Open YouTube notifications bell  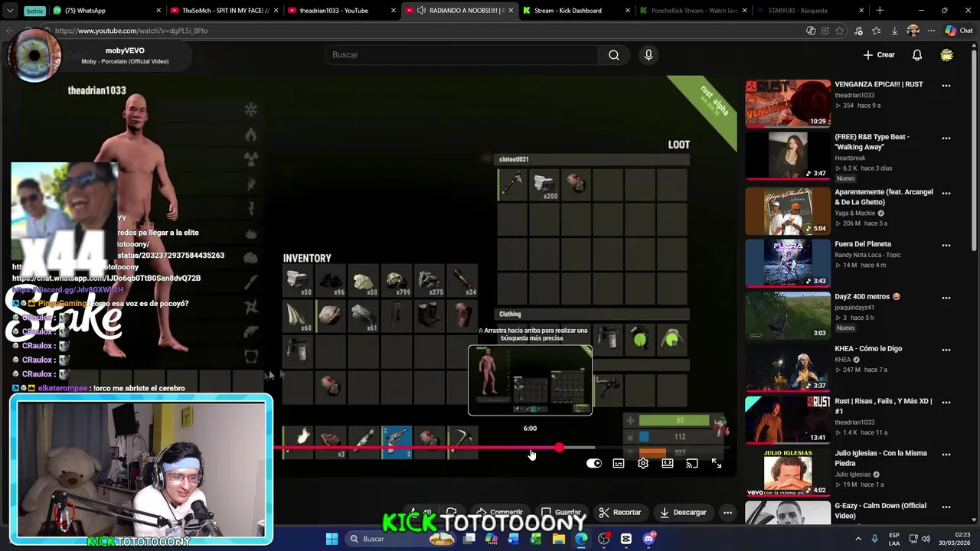tap(917, 55)
